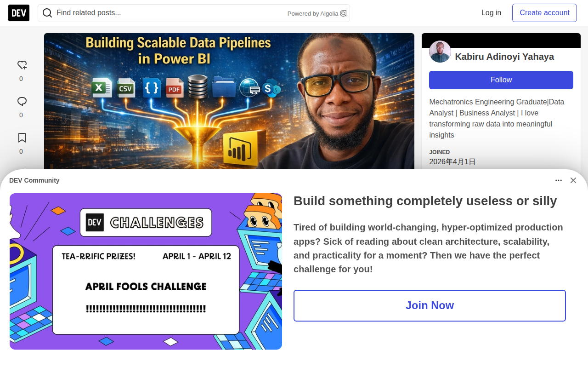Open Kabiru Adinoyi Yahaya profile name link
588x368 pixels.
point(504,57)
